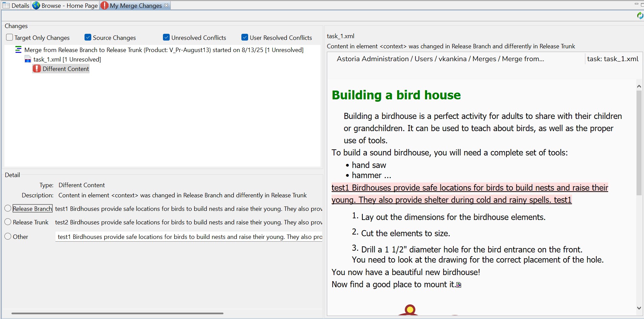
Task: Click the globe icon on Browse tab
Action: pyautogui.click(x=36, y=6)
